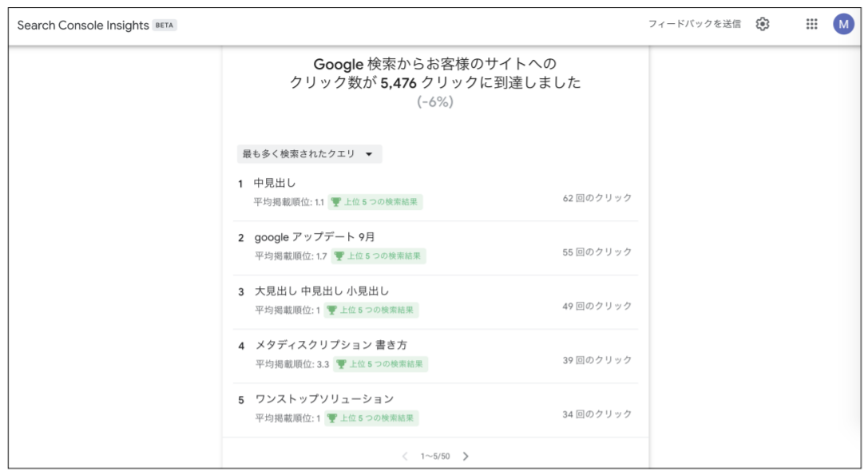Screen dimensions: 868x475
Task: Click the Search Console Insights title
Action: [83, 26]
